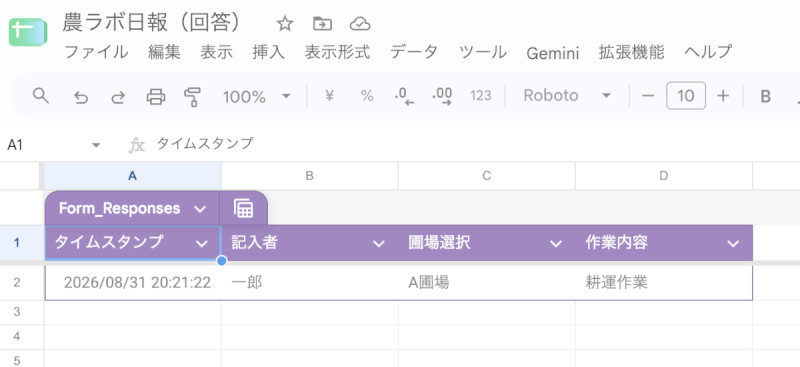Check cloud save status icon

(x=360, y=23)
